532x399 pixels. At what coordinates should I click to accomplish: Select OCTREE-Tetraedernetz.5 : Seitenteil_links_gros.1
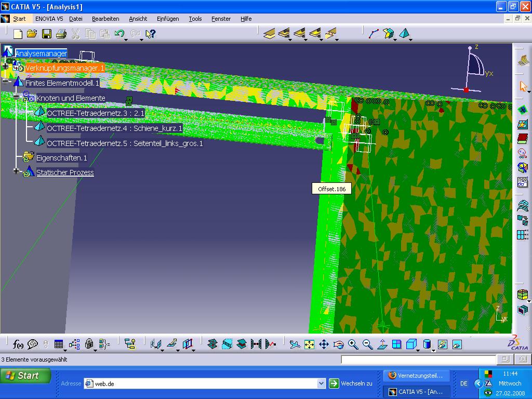click(125, 143)
